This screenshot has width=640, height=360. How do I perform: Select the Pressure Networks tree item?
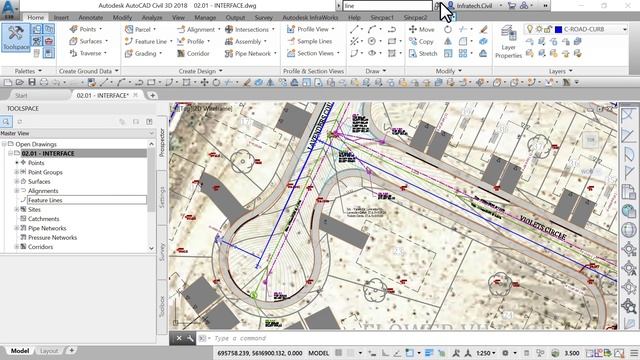(52, 238)
